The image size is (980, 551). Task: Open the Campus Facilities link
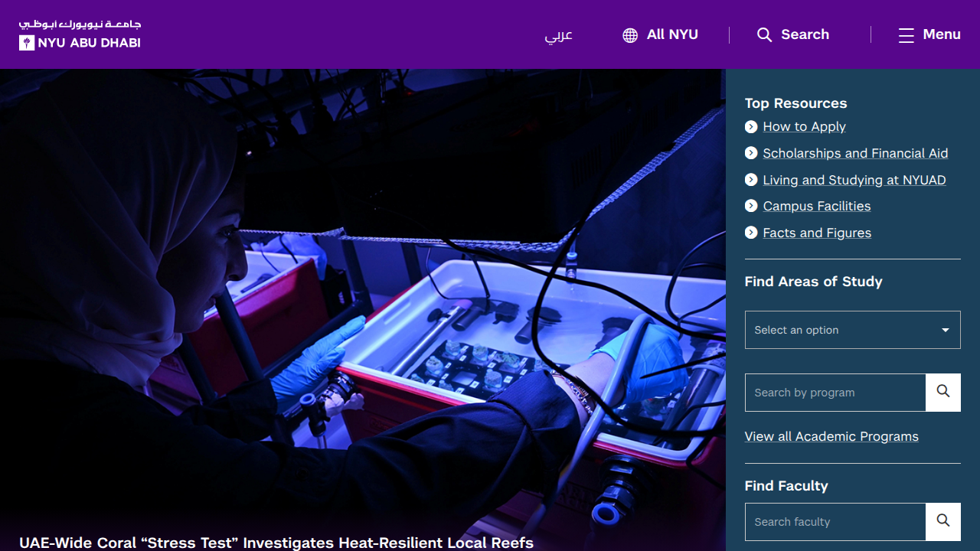coord(817,206)
